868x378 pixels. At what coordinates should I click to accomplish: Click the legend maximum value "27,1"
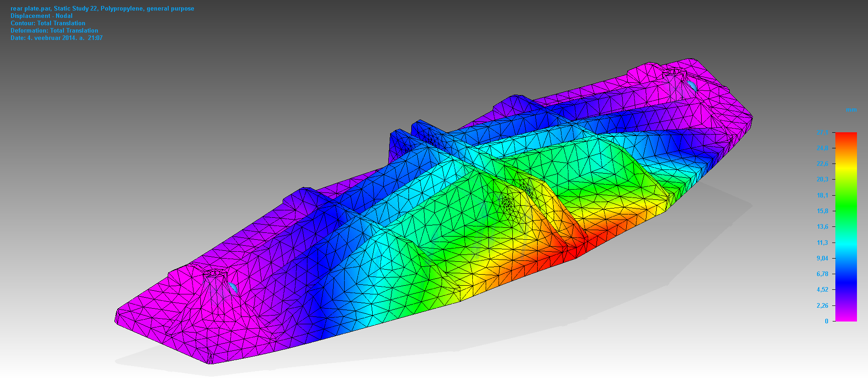coord(823,132)
